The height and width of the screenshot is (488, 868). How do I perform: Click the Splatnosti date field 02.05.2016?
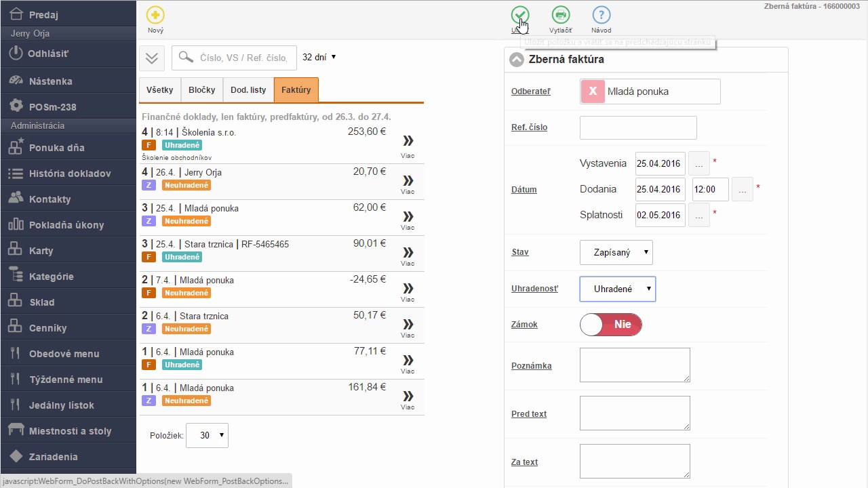660,215
